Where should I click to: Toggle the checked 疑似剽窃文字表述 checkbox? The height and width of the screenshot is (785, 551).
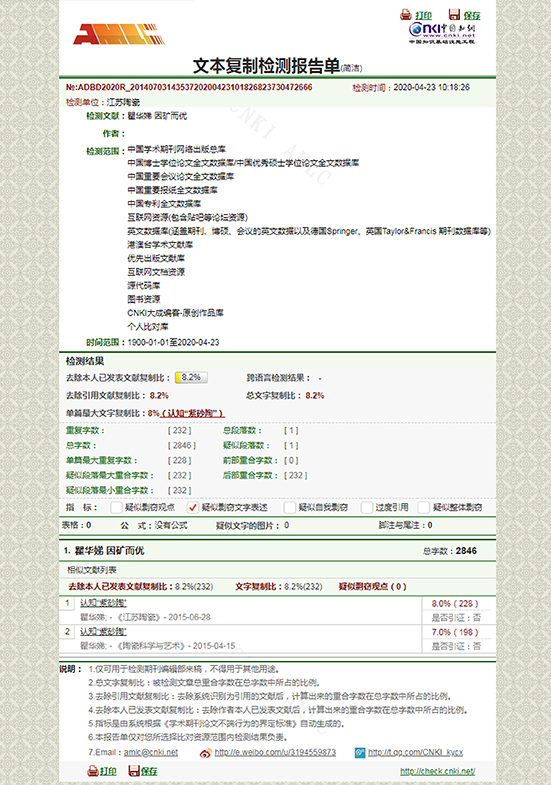pyautogui.click(x=193, y=508)
